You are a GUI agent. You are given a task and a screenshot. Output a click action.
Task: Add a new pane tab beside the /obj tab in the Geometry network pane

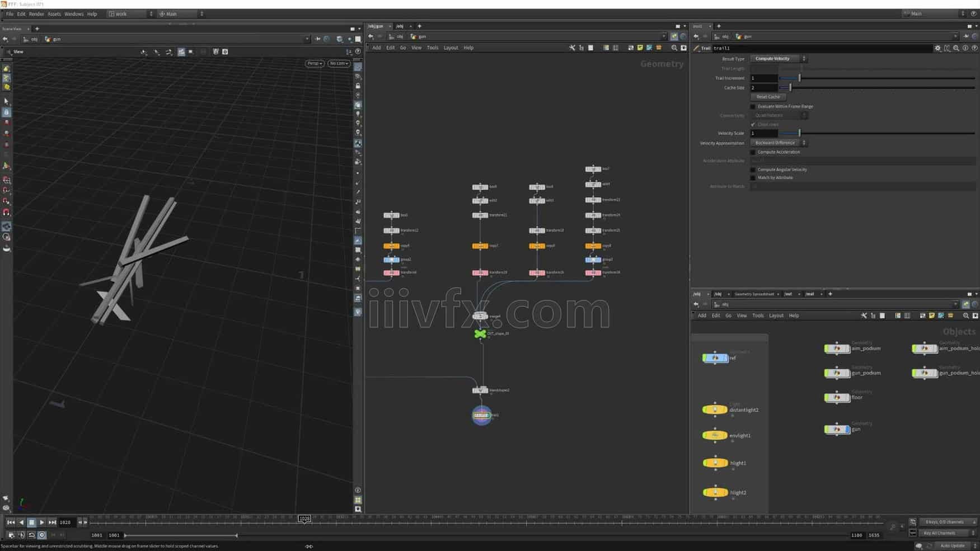[419, 26]
